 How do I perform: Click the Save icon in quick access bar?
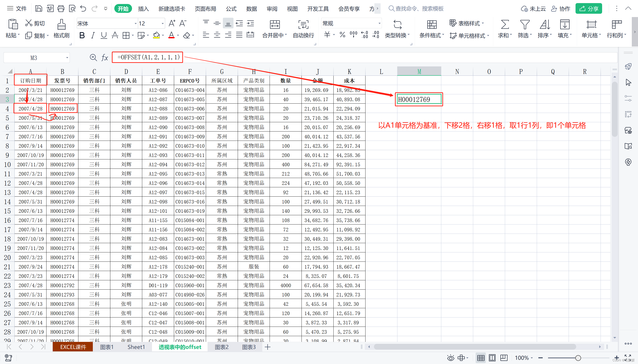(39, 8)
